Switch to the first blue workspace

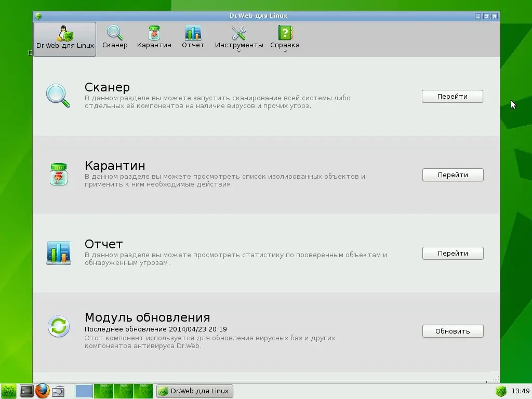[84, 391]
